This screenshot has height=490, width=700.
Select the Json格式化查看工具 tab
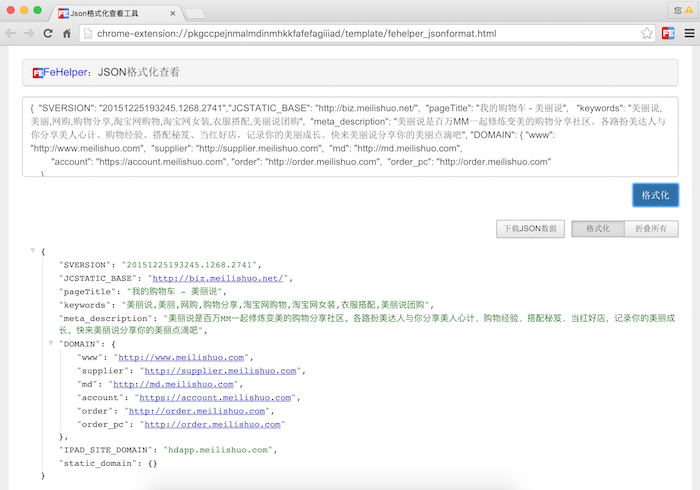[115, 13]
